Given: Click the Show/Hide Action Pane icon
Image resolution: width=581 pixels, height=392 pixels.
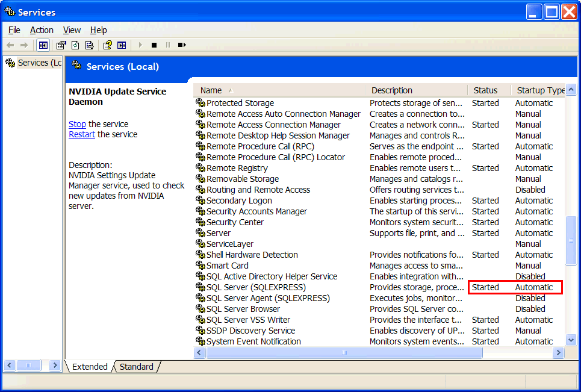Looking at the screenshot, I should coord(122,45).
